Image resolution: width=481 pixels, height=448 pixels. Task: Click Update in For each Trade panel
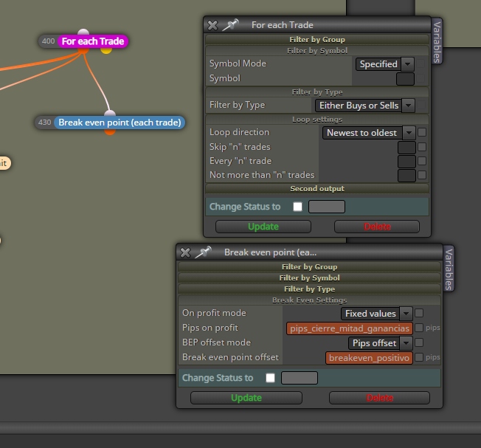pyautogui.click(x=263, y=227)
